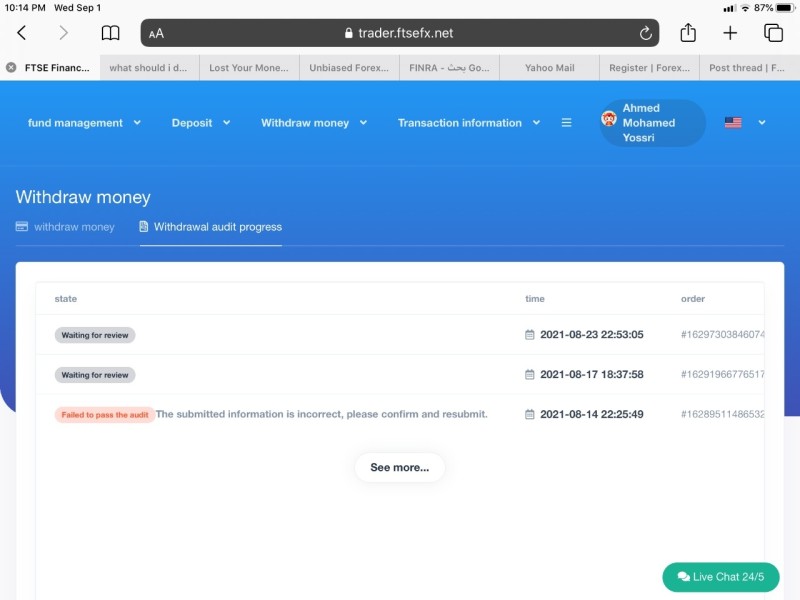
Task: Tap the reload page icon
Action: (x=645, y=33)
